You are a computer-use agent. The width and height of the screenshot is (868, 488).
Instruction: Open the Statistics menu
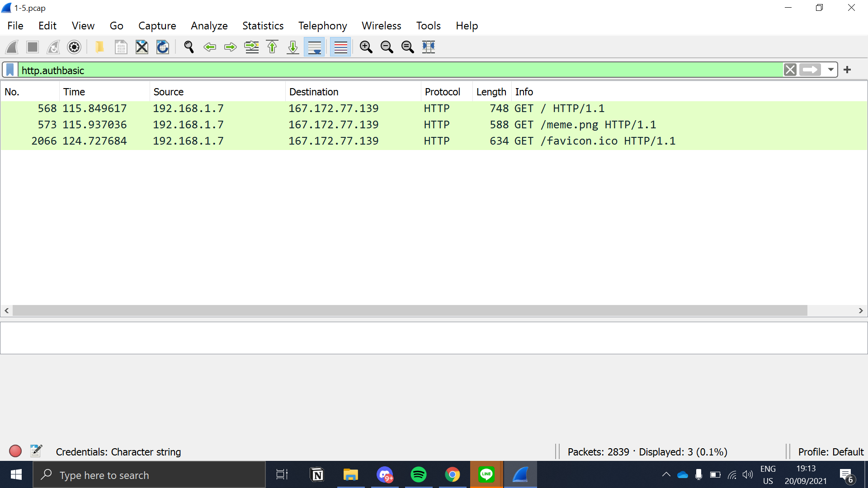click(263, 26)
